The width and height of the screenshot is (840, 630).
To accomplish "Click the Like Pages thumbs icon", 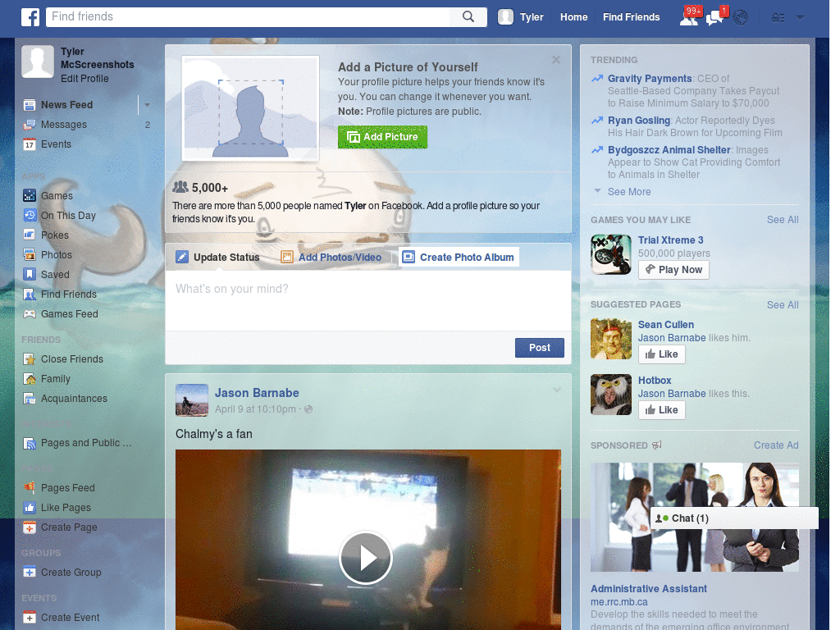I will pos(30,508).
